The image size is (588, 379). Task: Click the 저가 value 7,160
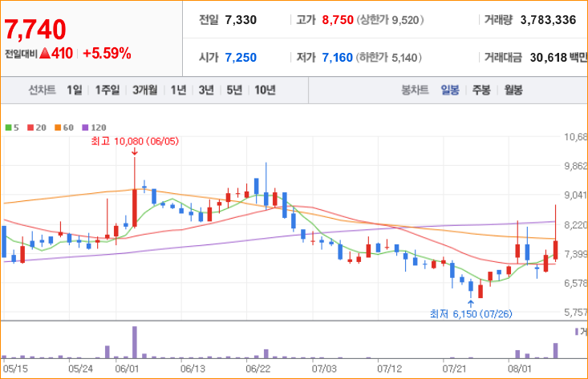pyautogui.click(x=338, y=58)
